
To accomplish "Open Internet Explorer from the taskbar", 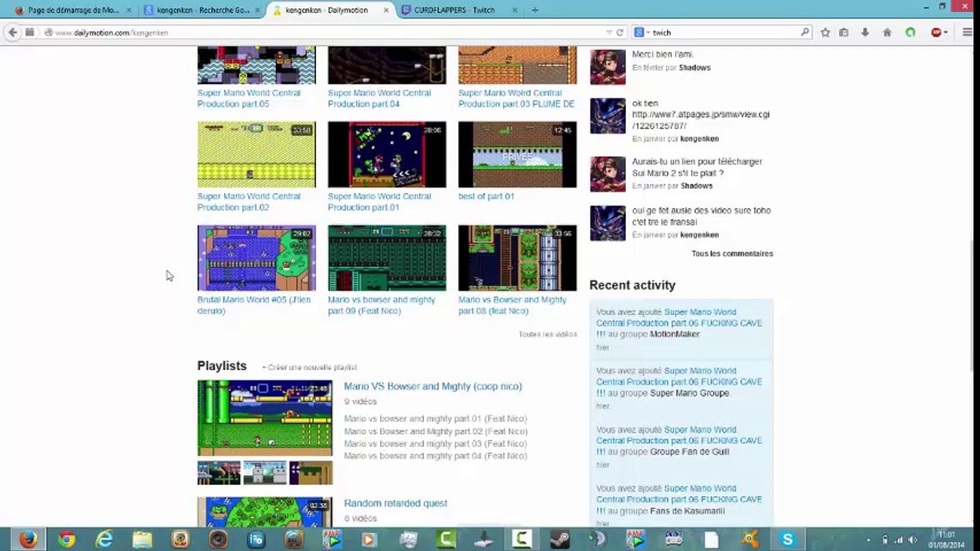I will click(x=104, y=539).
